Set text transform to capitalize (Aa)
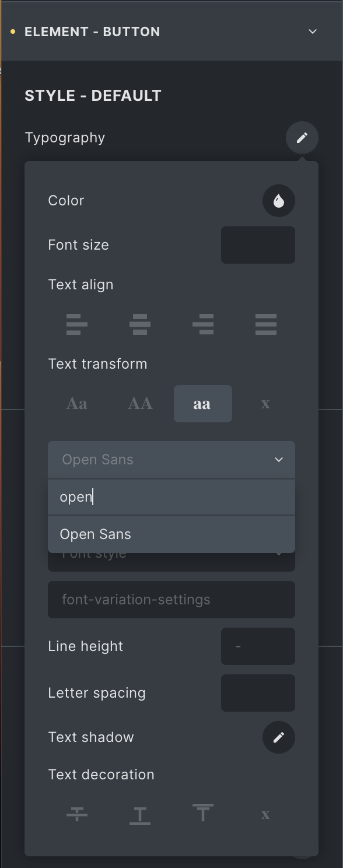 [77, 404]
